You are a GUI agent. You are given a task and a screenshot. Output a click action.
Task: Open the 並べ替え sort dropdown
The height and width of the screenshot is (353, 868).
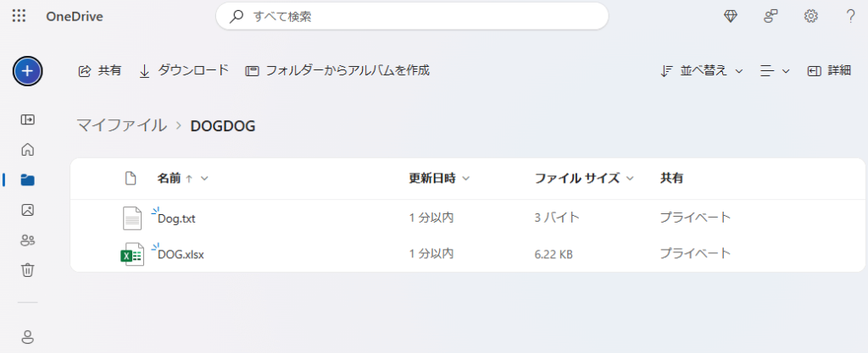coord(702,71)
